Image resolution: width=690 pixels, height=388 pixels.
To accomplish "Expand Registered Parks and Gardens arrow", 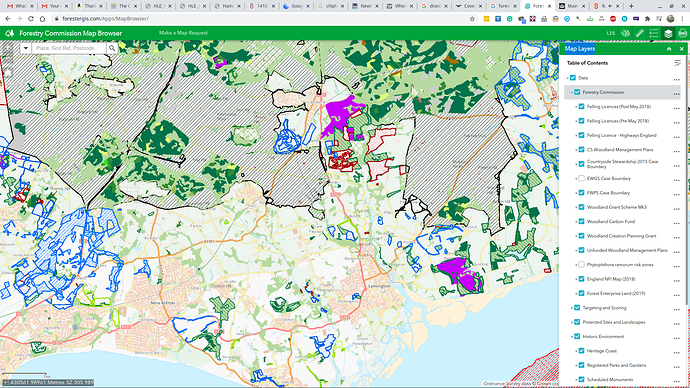I will (x=576, y=365).
